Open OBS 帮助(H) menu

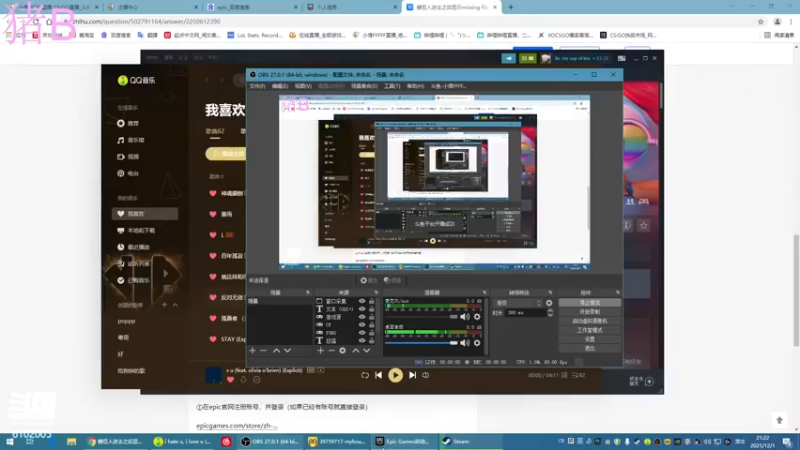pyautogui.click(x=415, y=86)
